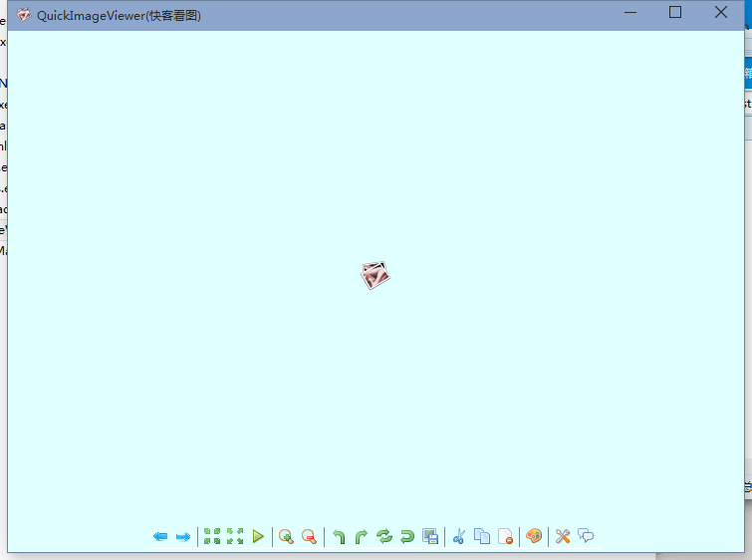Click the two circular green arrows icon
The width and height of the screenshot is (752, 560).
(x=384, y=536)
